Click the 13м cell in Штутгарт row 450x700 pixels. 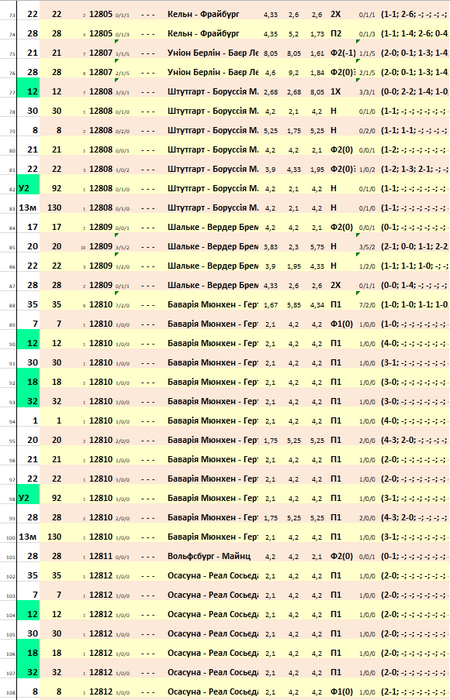[x=28, y=208]
